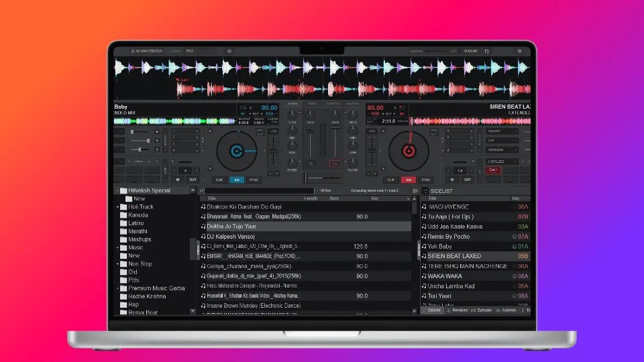Switch to the Remixes bottom tab

[457, 310]
